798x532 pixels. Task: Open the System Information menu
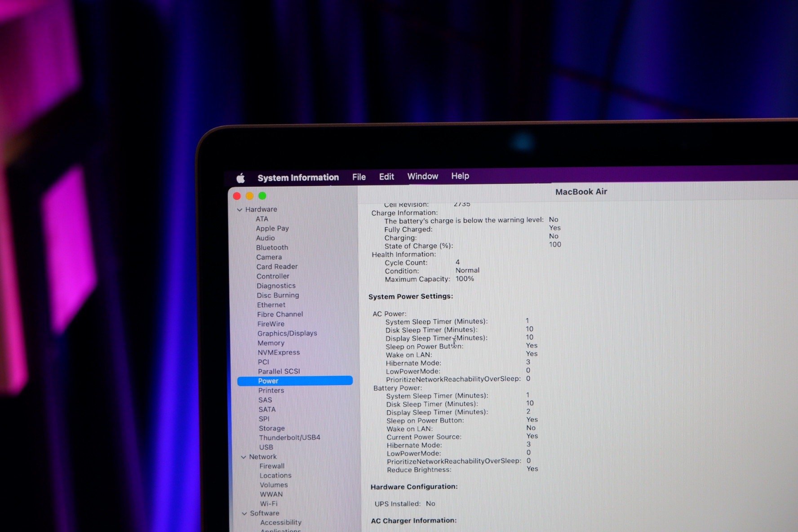pyautogui.click(x=298, y=177)
